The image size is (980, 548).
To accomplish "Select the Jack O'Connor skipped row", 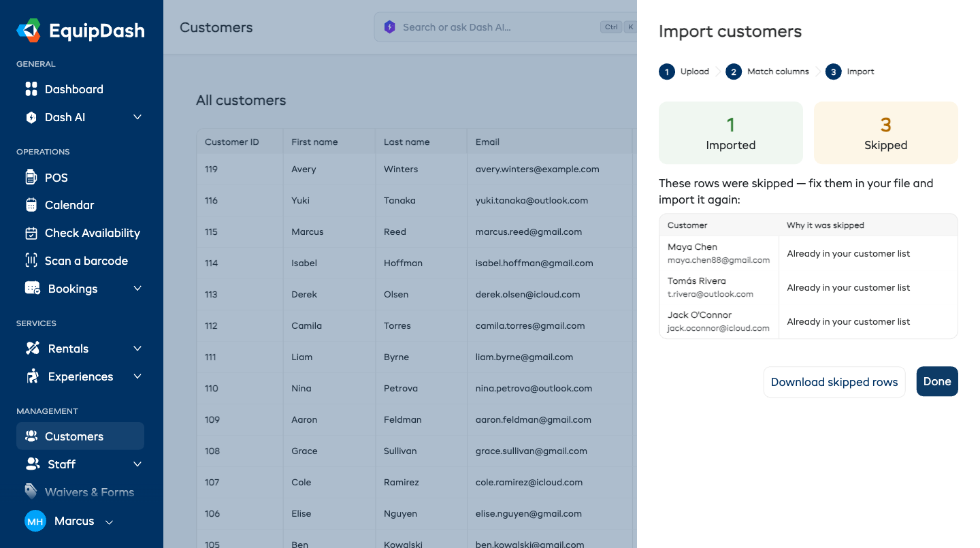I will point(808,321).
